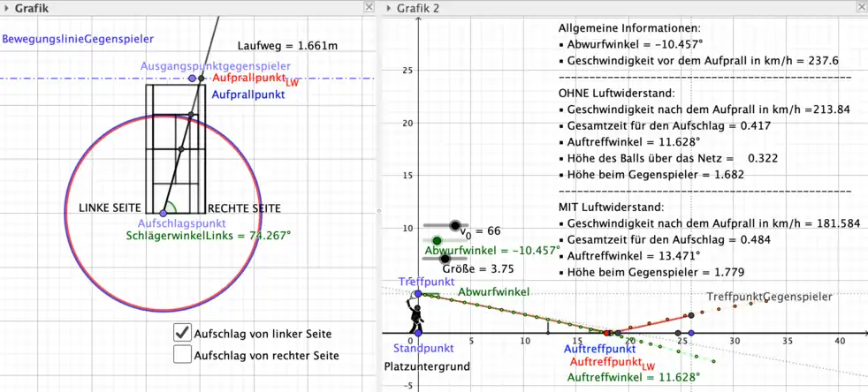Click the blue Treffpunkt point
The width and height of the screenshot is (868, 392).
417,294
